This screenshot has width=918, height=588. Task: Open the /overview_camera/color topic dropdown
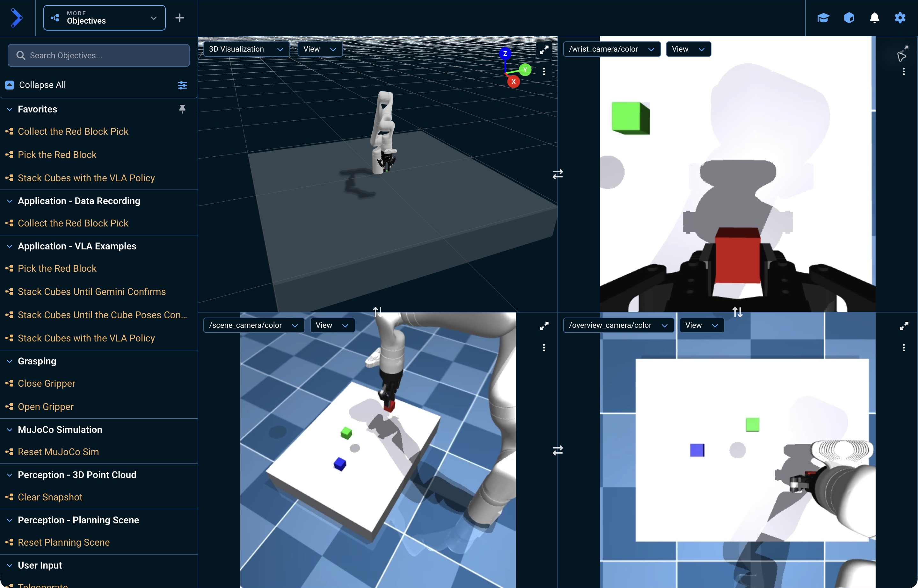pyautogui.click(x=618, y=325)
